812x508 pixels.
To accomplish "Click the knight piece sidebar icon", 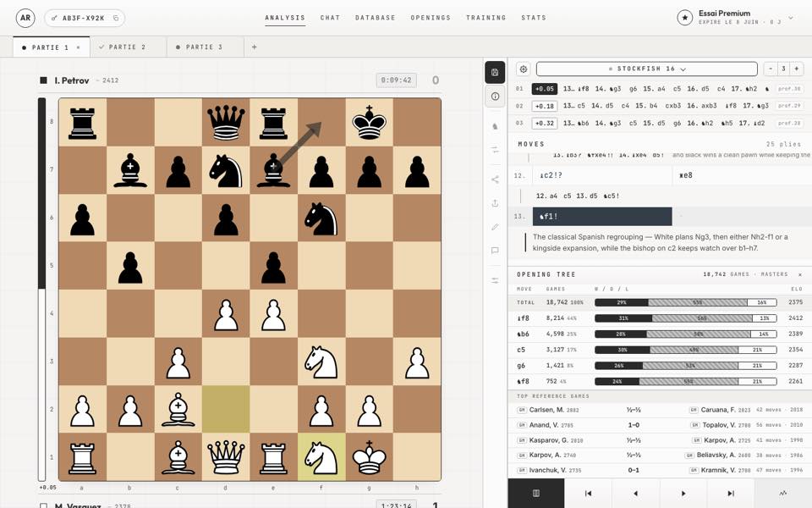I will point(495,126).
